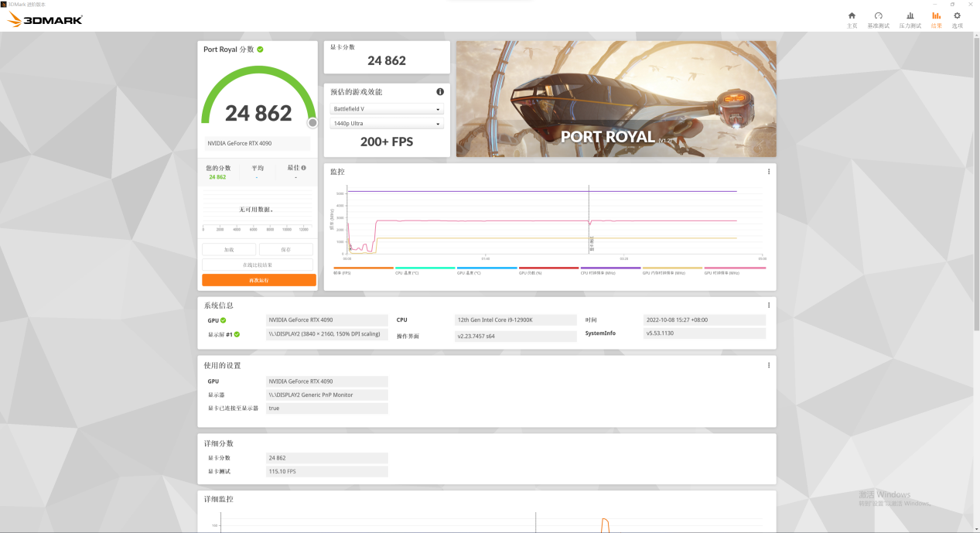Open the 系统信息 panel three-dot menu
The height and width of the screenshot is (533, 980).
(768, 305)
